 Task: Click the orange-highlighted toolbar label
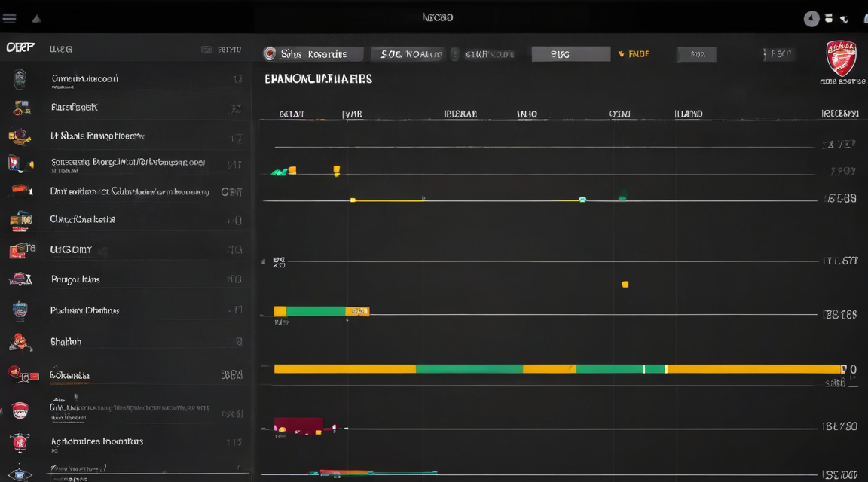(639, 53)
